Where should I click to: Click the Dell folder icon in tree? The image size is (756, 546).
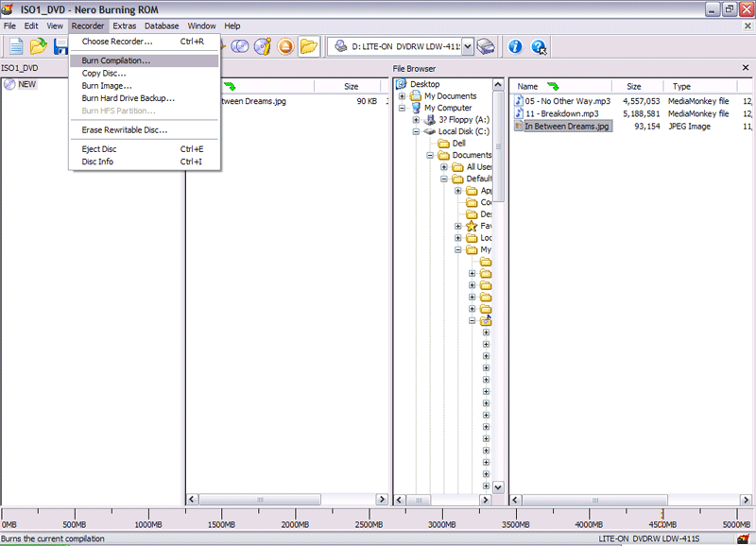pos(443,144)
